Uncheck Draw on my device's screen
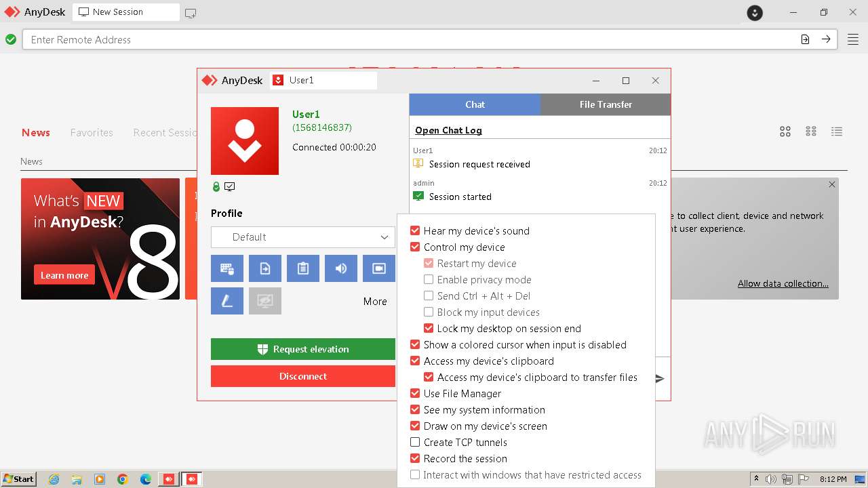The image size is (868, 488). click(x=415, y=426)
